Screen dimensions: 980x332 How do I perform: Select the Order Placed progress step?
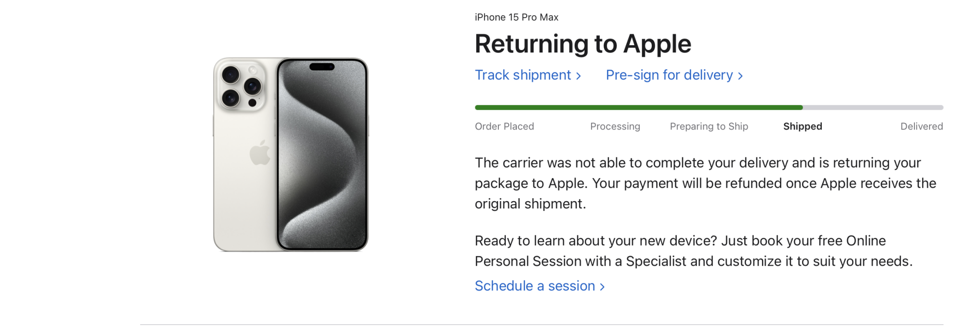tap(504, 127)
